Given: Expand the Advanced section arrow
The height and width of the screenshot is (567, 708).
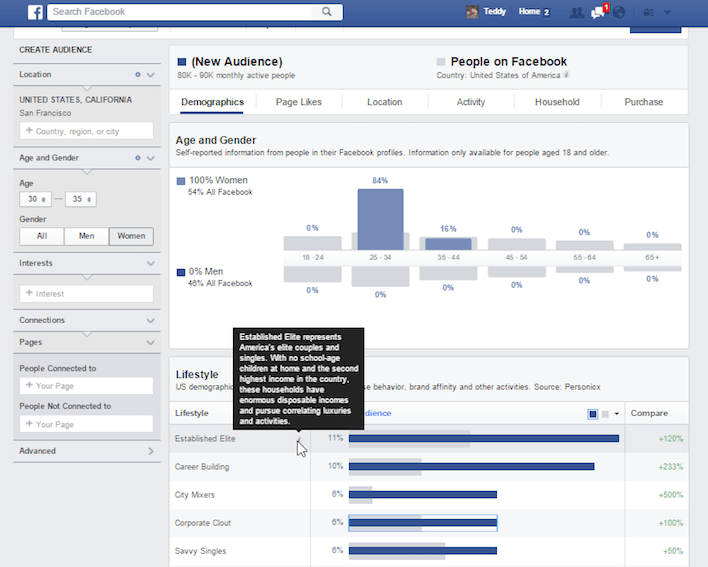Looking at the screenshot, I should click(x=151, y=451).
